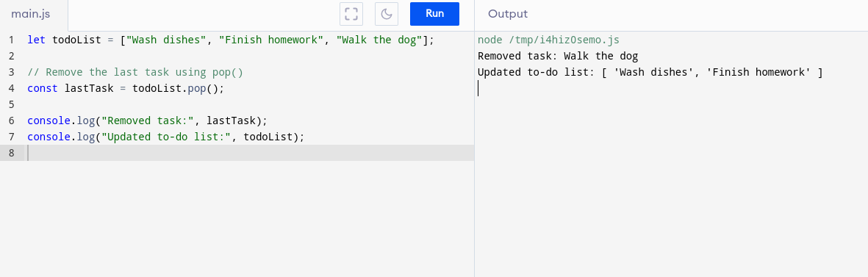Click output text 'node /tmp/i4hizOsemo.js'

[548, 40]
